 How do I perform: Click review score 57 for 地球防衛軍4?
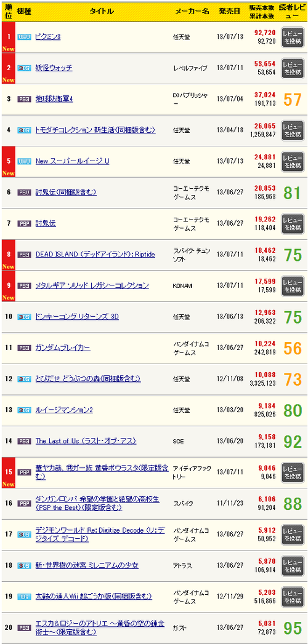pyautogui.click(x=293, y=100)
